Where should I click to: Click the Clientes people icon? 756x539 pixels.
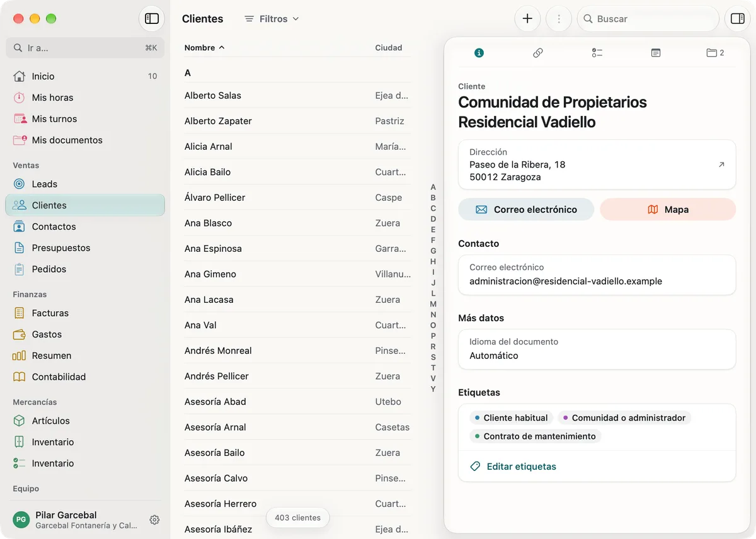pyautogui.click(x=20, y=205)
